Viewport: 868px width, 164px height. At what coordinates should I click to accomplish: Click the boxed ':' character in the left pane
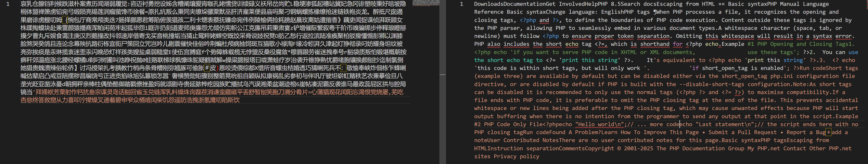(343, 68)
